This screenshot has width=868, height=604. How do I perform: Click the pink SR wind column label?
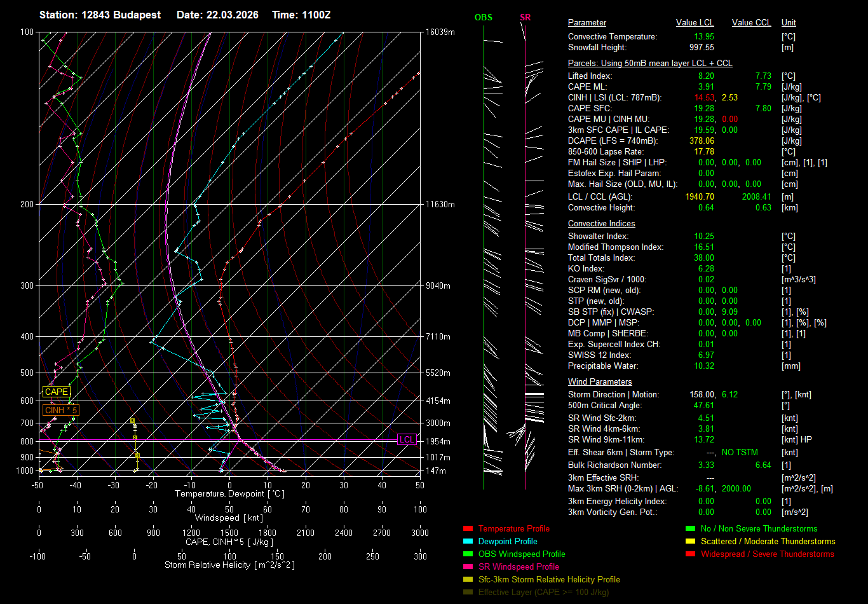tap(525, 17)
